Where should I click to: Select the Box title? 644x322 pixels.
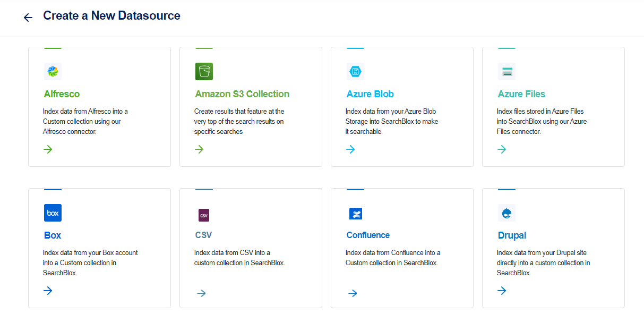click(53, 235)
